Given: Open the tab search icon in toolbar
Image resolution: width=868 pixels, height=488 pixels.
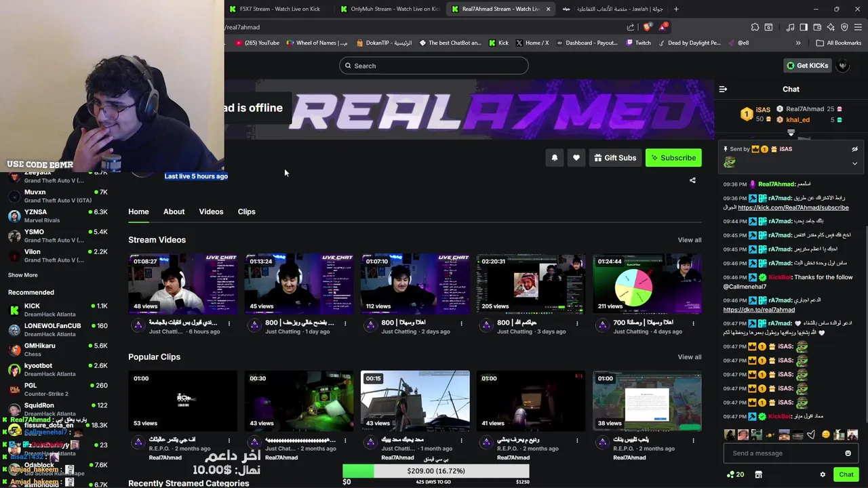Looking at the screenshot, I should coord(768,27).
